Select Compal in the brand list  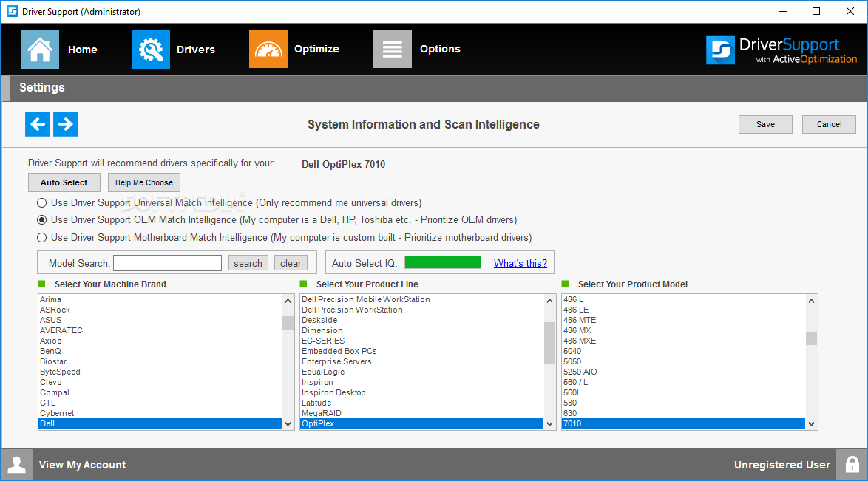click(160, 392)
